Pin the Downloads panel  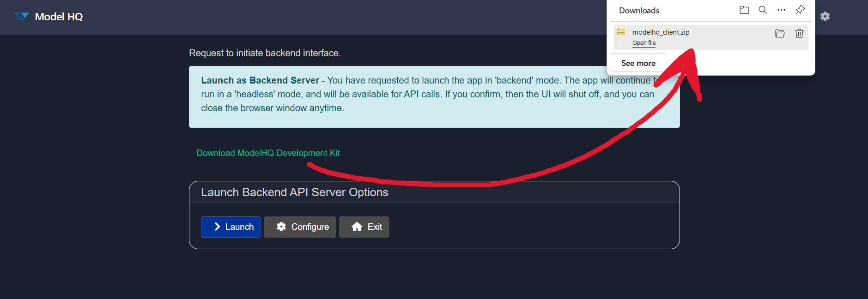pyautogui.click(x=800, y=10)
